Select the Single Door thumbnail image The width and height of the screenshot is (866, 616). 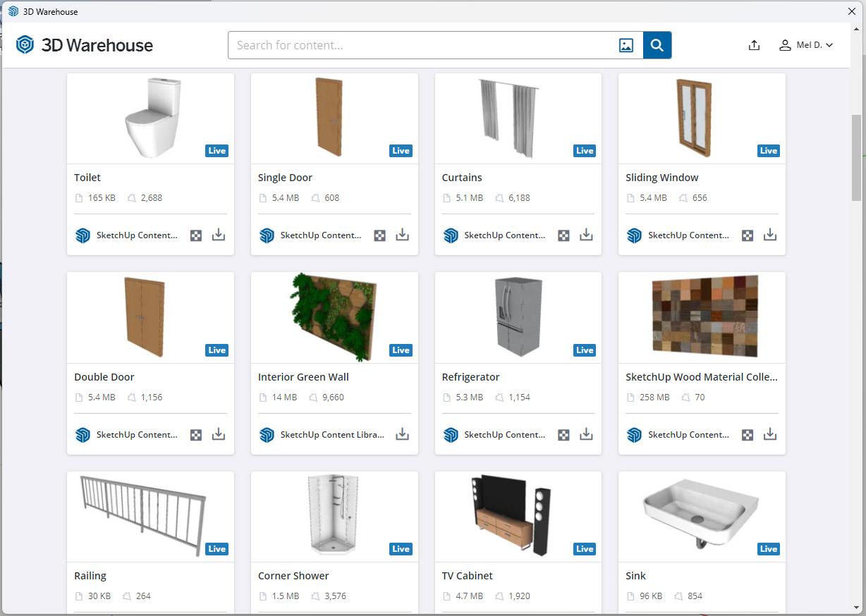click(334, 118)
